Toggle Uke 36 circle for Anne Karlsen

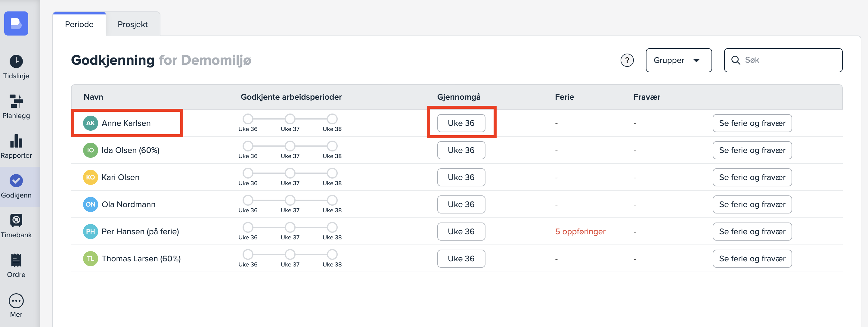(248, 119)
